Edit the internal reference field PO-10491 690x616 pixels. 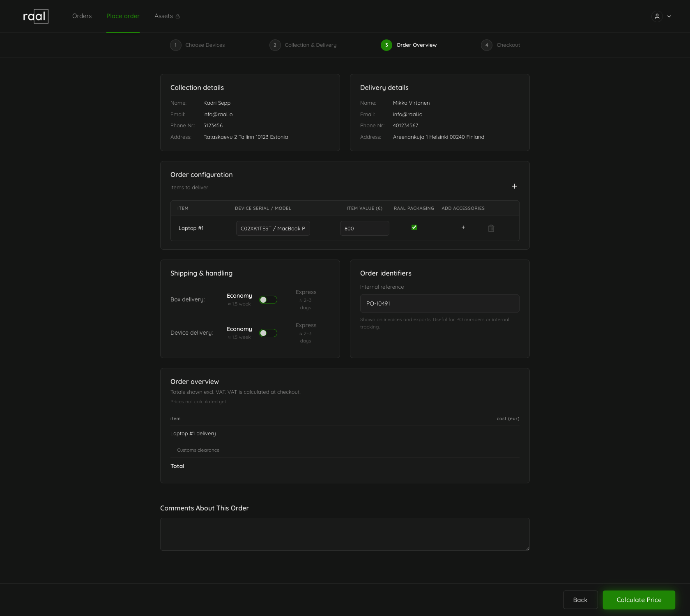tap(440, 303)
